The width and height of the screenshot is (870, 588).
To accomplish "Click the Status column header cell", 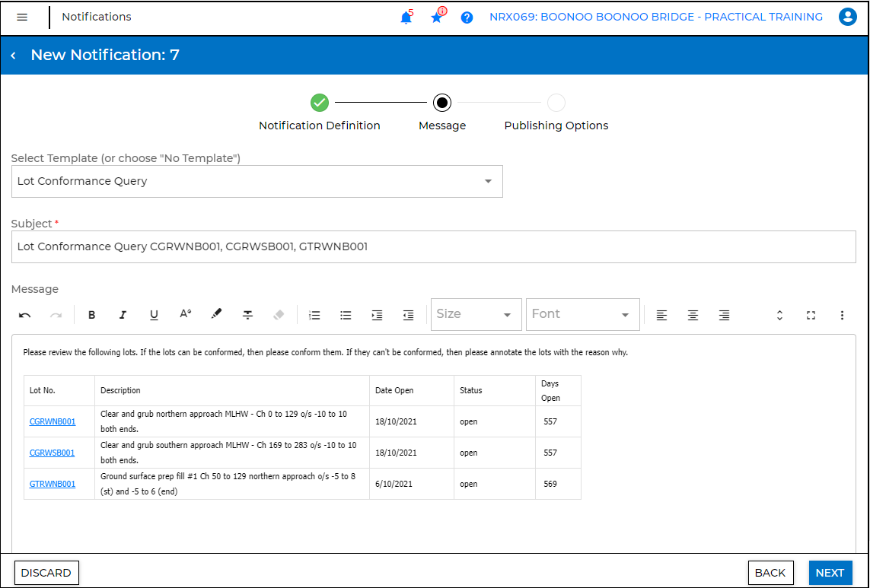I will pyautogui.click(x=494, y=390).
